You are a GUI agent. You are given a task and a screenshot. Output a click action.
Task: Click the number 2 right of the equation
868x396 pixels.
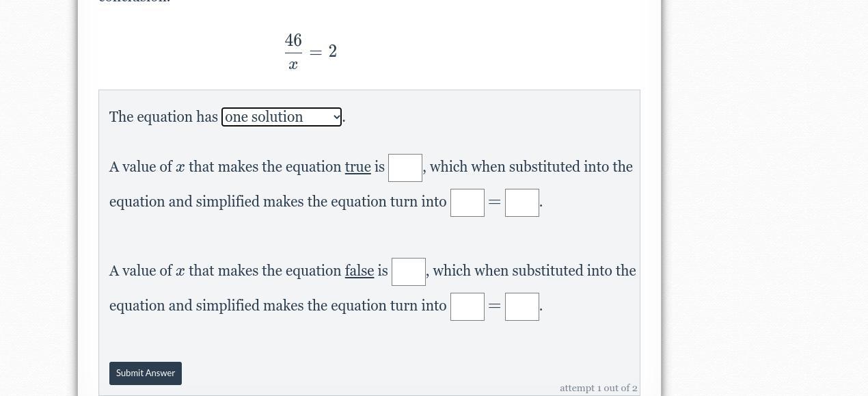(333, 52)
